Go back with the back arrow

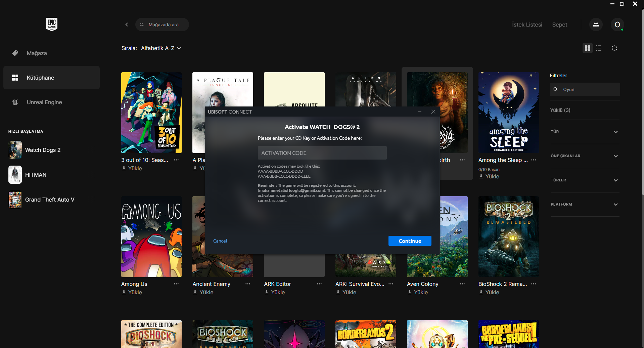(127, 25)
